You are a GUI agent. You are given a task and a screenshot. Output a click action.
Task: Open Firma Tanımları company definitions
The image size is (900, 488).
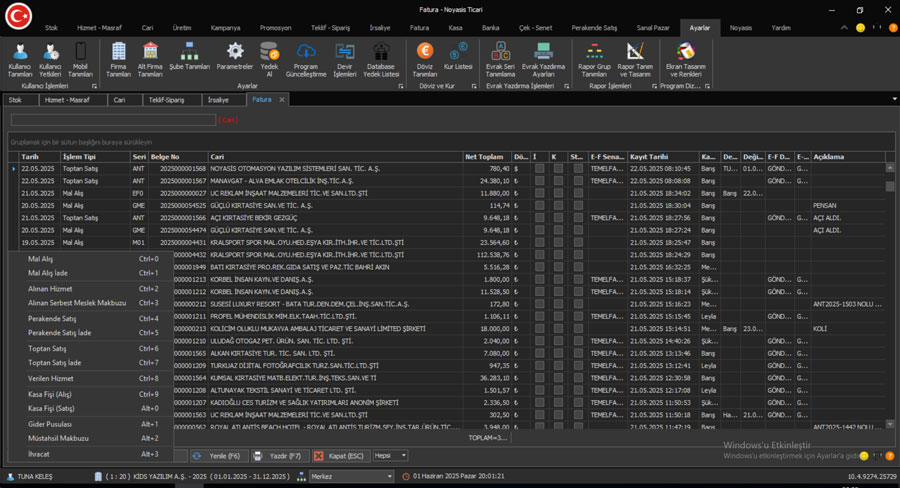click(x=118, y=60)
